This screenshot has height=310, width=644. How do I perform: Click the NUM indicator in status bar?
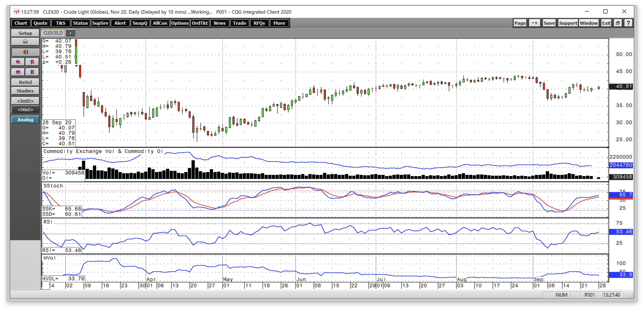click(561, 295)
